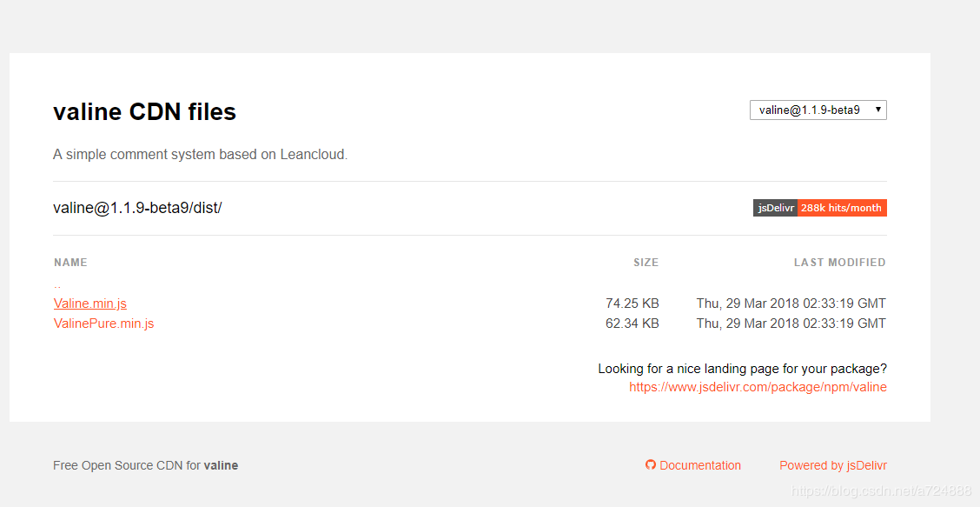Viewport: 980px width, 507px height.
Task: Click the 'A simple comment system' description
Action: [200, 155]
